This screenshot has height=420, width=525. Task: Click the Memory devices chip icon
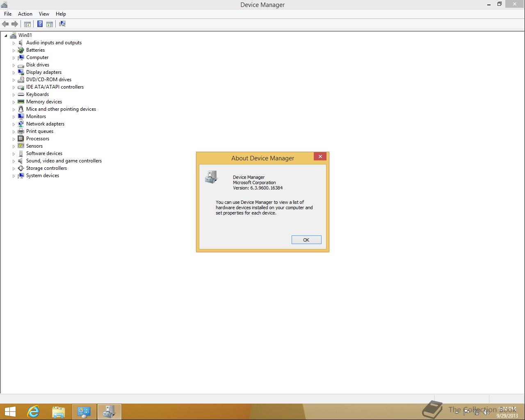pyautogui.click(x=21, y=102)
